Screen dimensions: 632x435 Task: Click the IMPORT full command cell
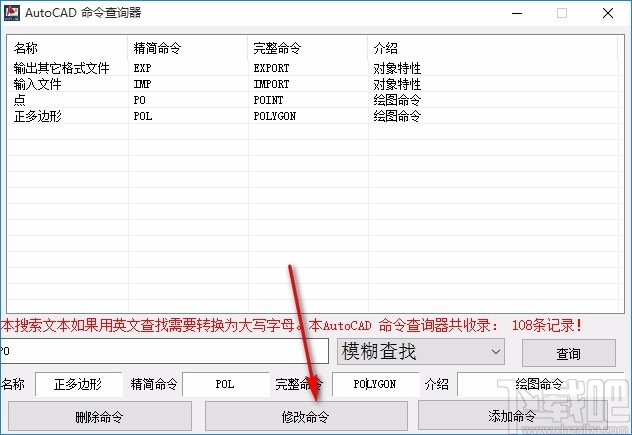(271, 84)
